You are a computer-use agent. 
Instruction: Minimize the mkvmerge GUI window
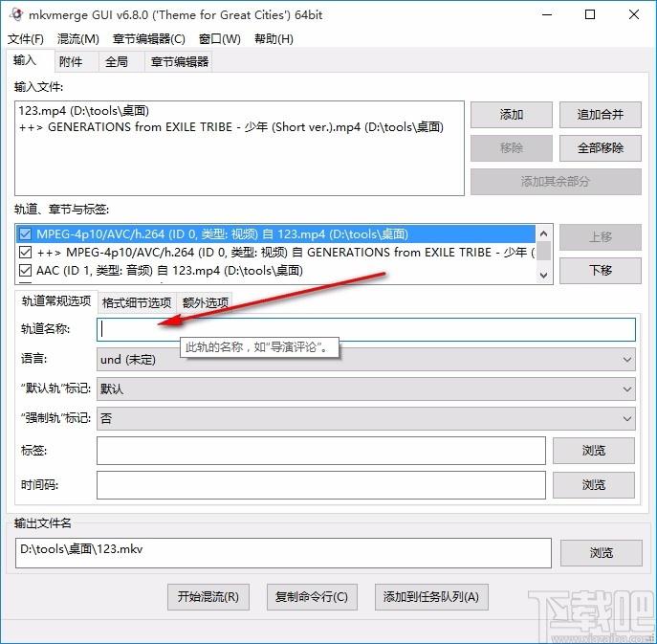[x=547, y=14]
